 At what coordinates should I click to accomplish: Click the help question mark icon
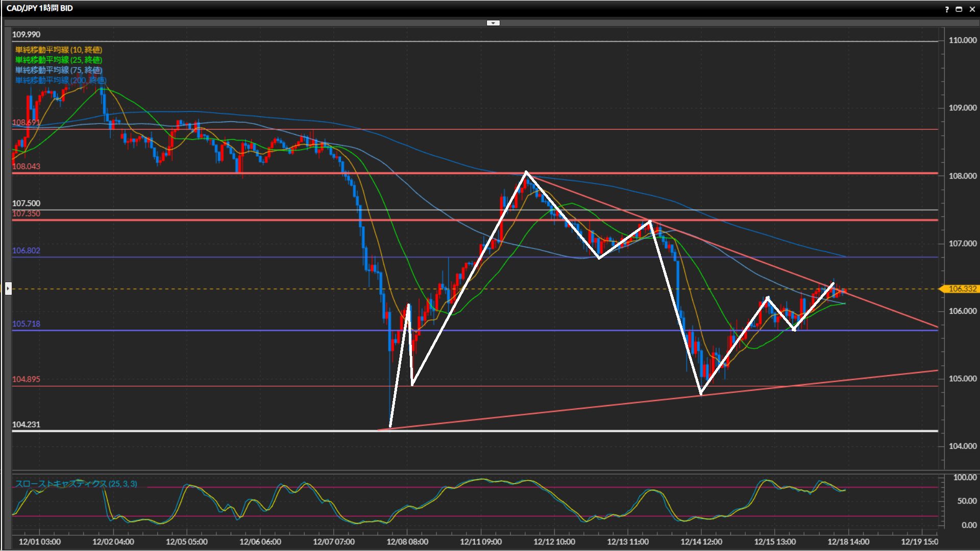[x=947, y=9]
